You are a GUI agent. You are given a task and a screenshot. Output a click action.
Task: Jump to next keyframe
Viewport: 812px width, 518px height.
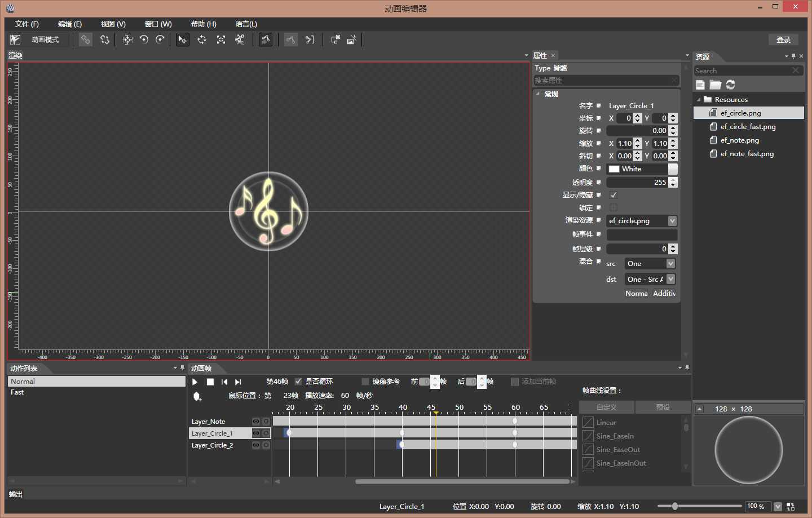[x=238, y=382]
